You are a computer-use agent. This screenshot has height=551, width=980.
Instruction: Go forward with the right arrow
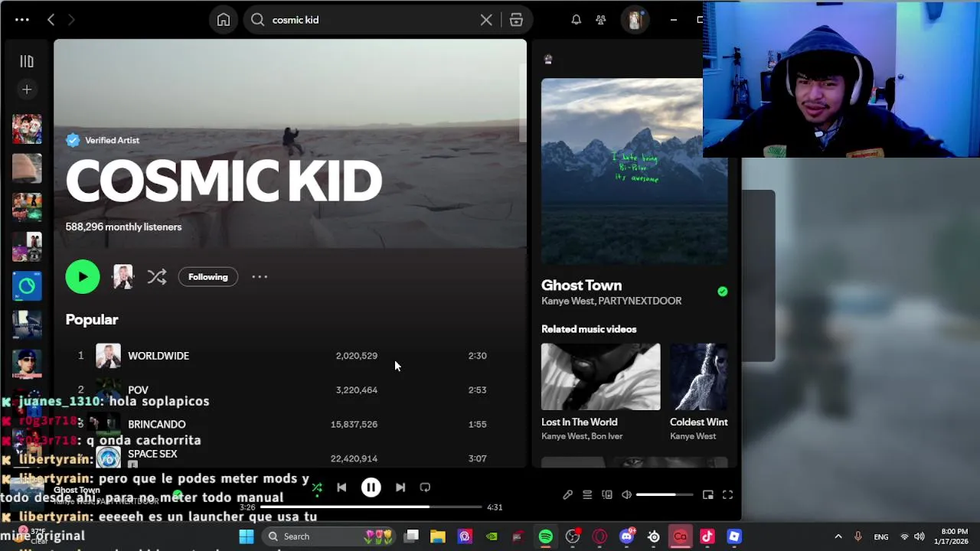[x=71, y=20]
